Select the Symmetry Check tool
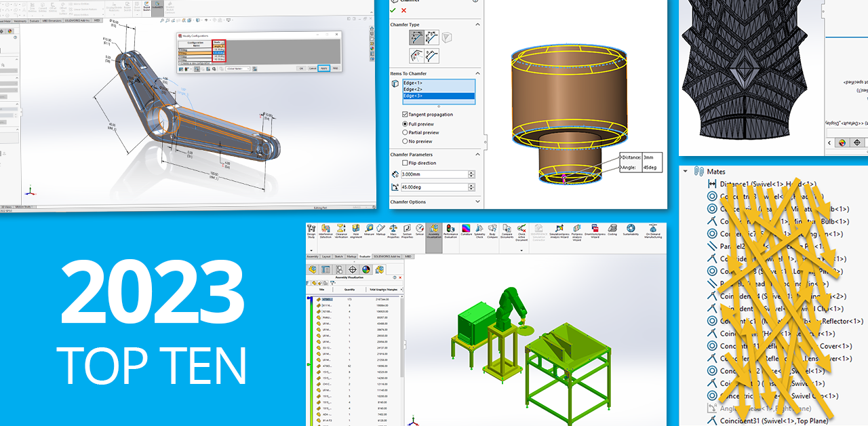 coord(479,230)
